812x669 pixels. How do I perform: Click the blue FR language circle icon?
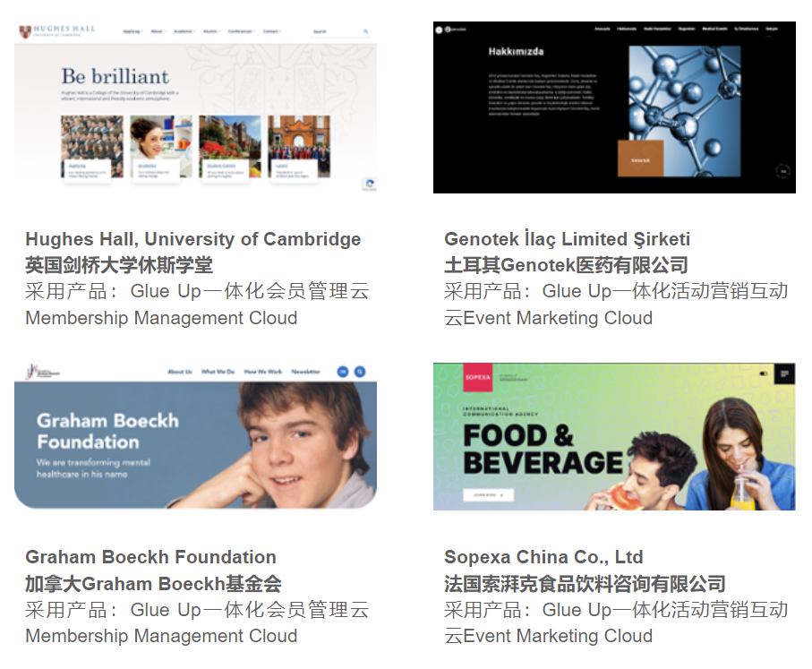tap(343, 372)
